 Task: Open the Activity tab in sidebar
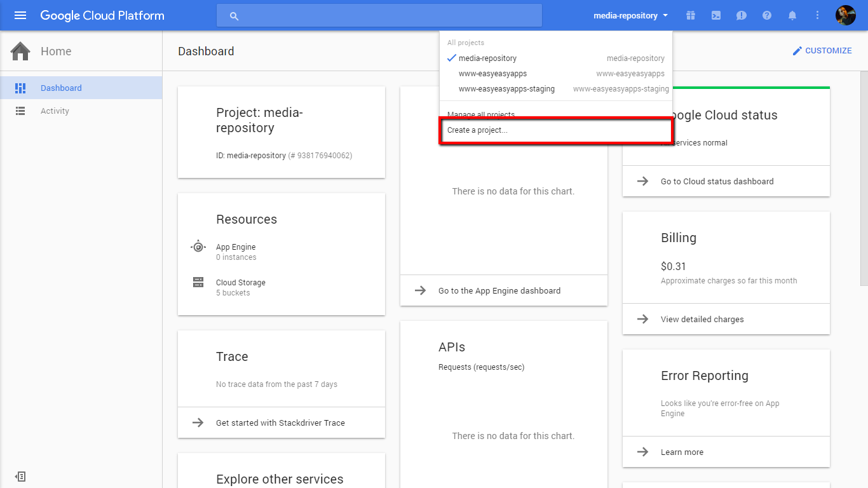[55, 111]
